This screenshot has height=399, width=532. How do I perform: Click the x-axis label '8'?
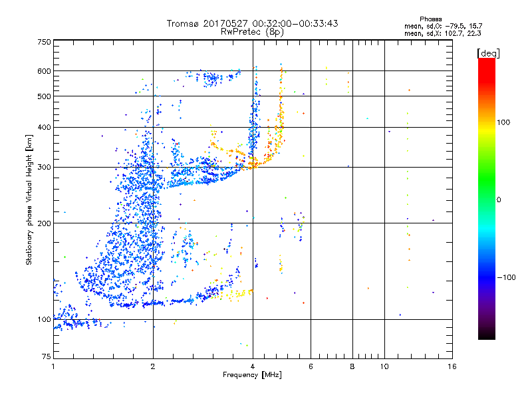coord(352,366)
